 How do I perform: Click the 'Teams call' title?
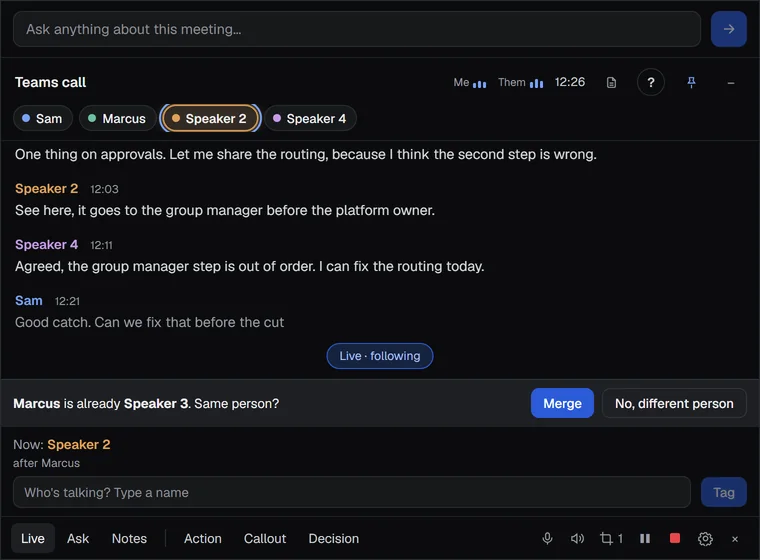click(50, 82)
